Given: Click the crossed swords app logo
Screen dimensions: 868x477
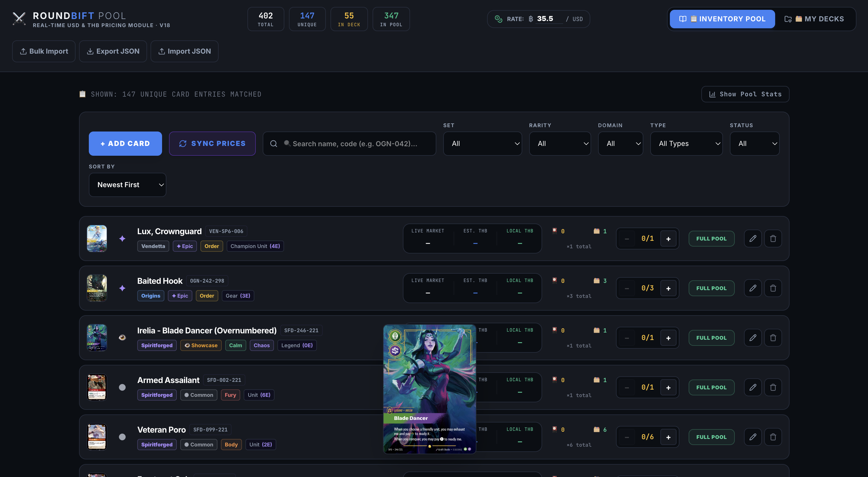Looking at the screenshot, I should [x=19, y=19].
